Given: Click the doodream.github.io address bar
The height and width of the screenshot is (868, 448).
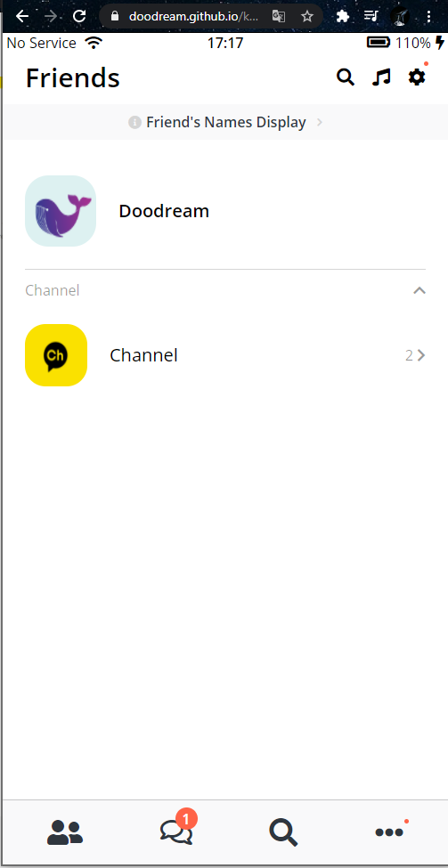Looking at the screenshot, I should tap(210, 16).
